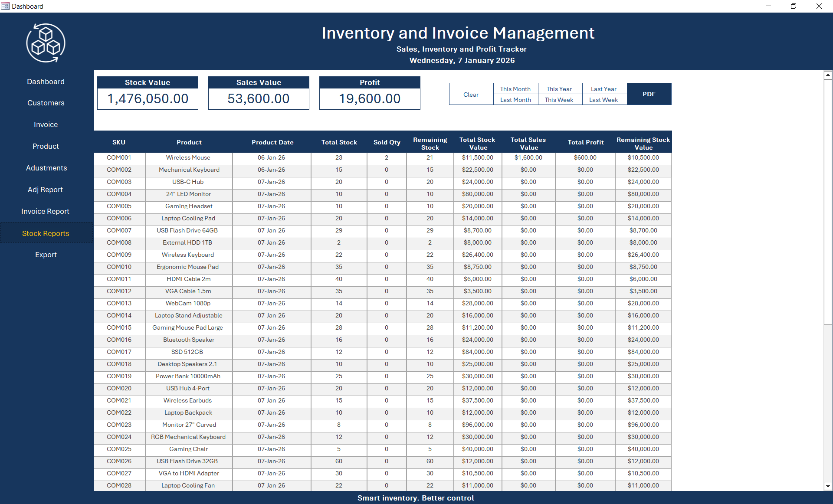Click the $600.00 total profit cell

pyautogui.click(x=585, y=158)
